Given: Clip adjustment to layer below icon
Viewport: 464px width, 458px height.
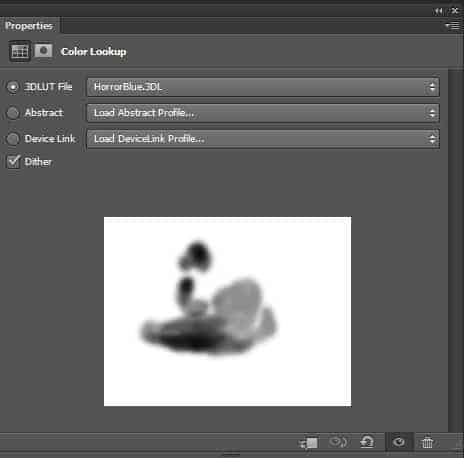Looking at the screenshot, I should click(309, 443).
